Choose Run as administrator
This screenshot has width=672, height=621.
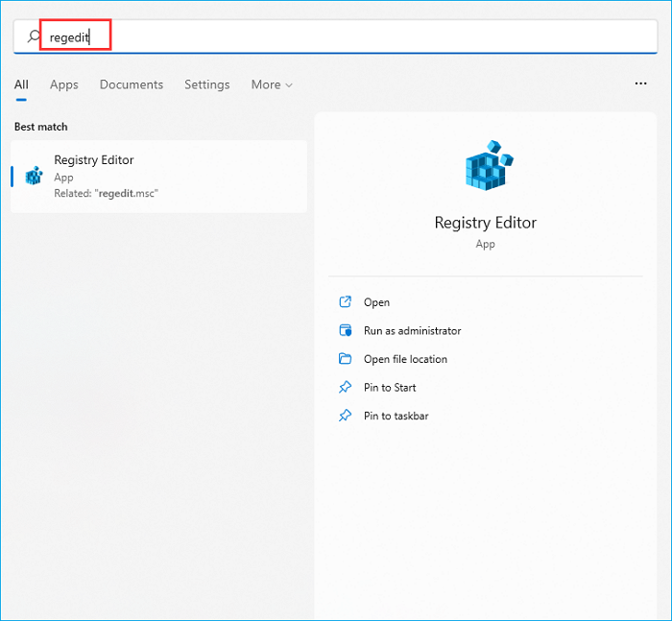coord(412,330)
